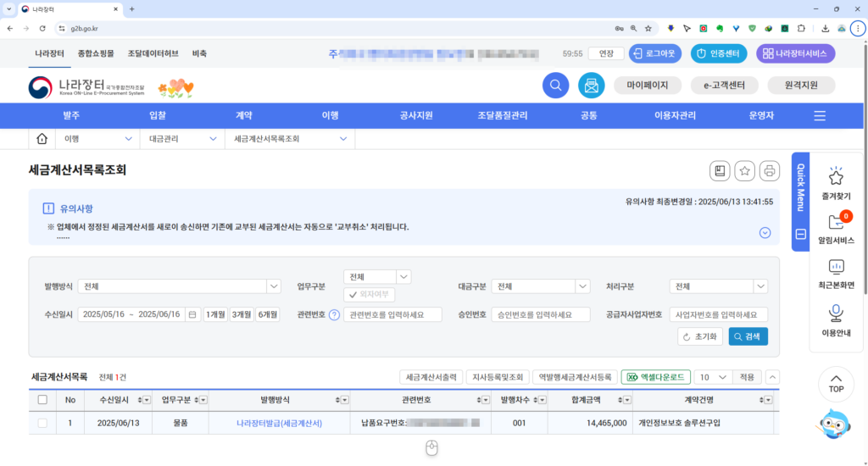Open 이행 breadcrumb dropdown

pos(98,139)
